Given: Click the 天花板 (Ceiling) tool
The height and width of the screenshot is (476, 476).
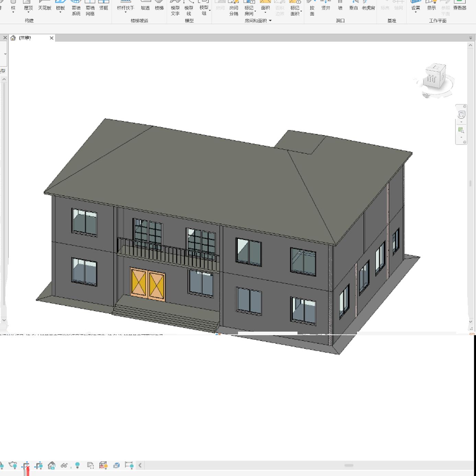Looking at the screenshot, I should click(45, 7).
